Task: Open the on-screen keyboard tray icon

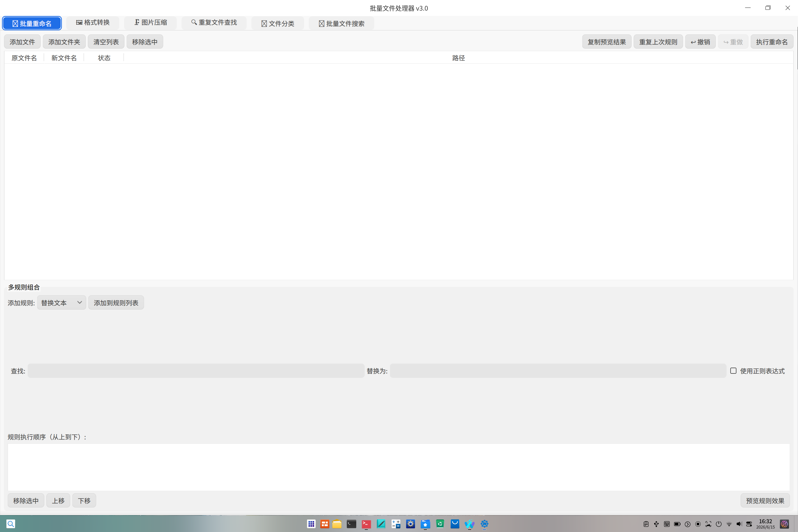Action: click(x=667, y=524)
